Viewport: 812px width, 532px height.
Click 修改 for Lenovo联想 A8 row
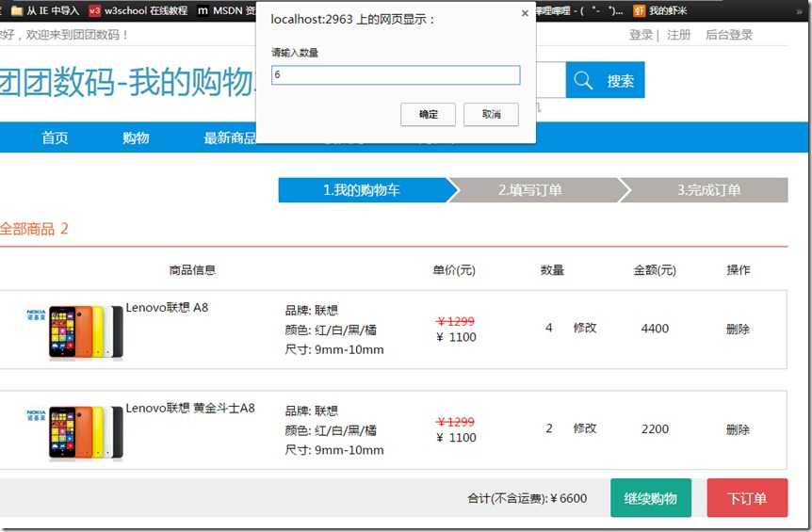tap(585, 328)
